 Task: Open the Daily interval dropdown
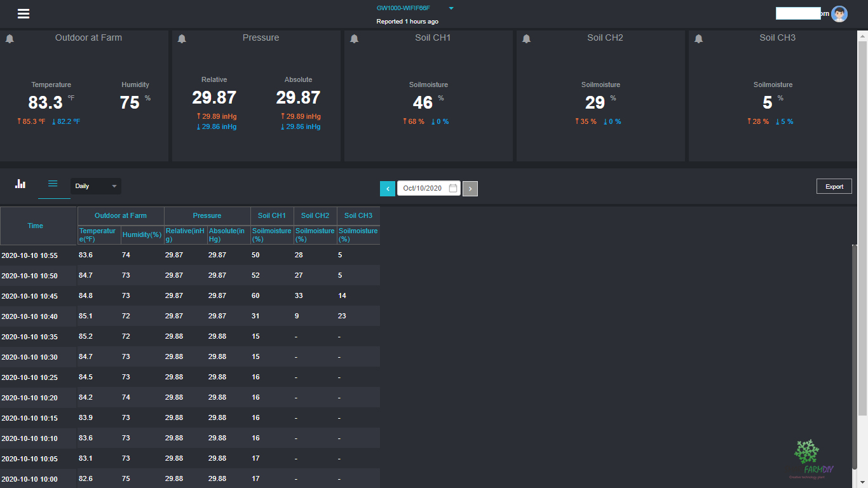(95, 186)
